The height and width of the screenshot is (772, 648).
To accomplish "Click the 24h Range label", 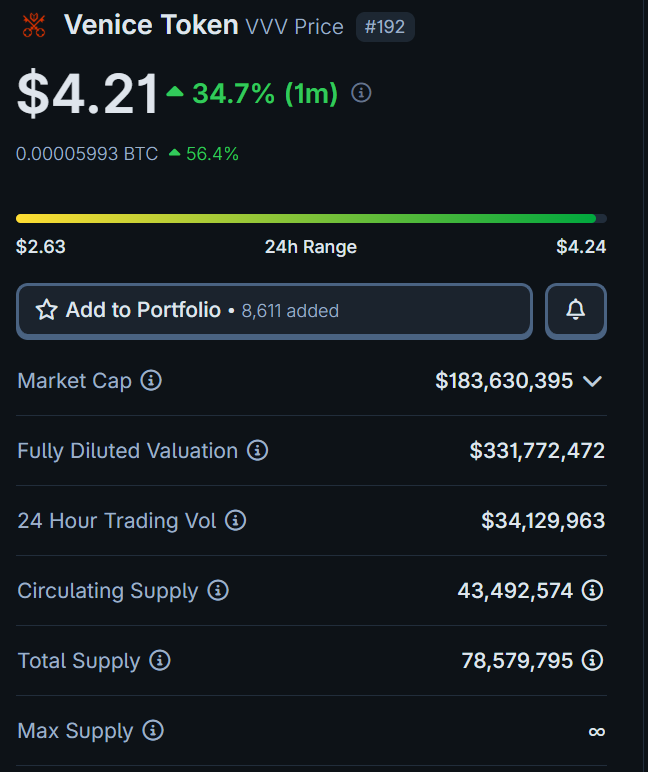I will [311, 247].
